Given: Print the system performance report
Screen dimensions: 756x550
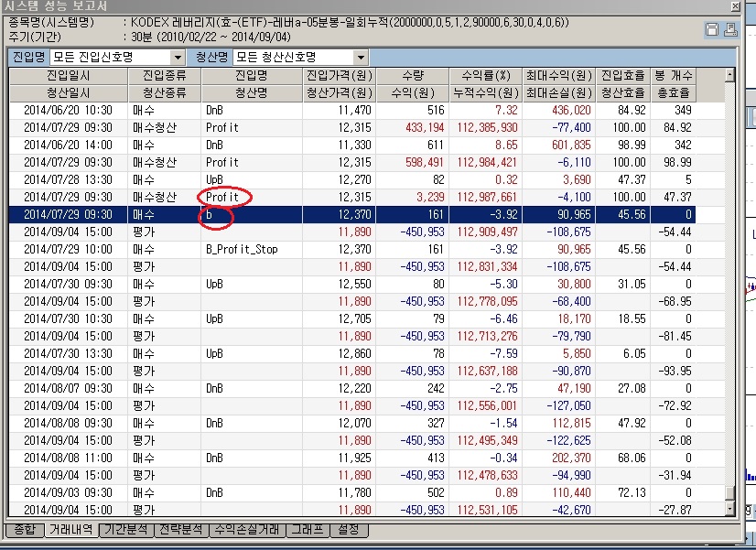Looking at the screenshot, I should pos(730,29).
